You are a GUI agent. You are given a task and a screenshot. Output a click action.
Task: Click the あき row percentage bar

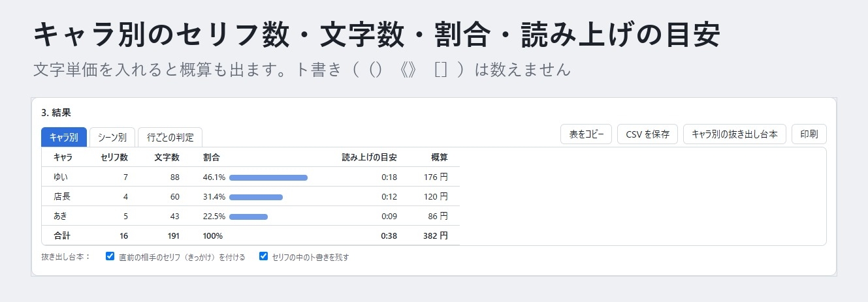(248, 217)
